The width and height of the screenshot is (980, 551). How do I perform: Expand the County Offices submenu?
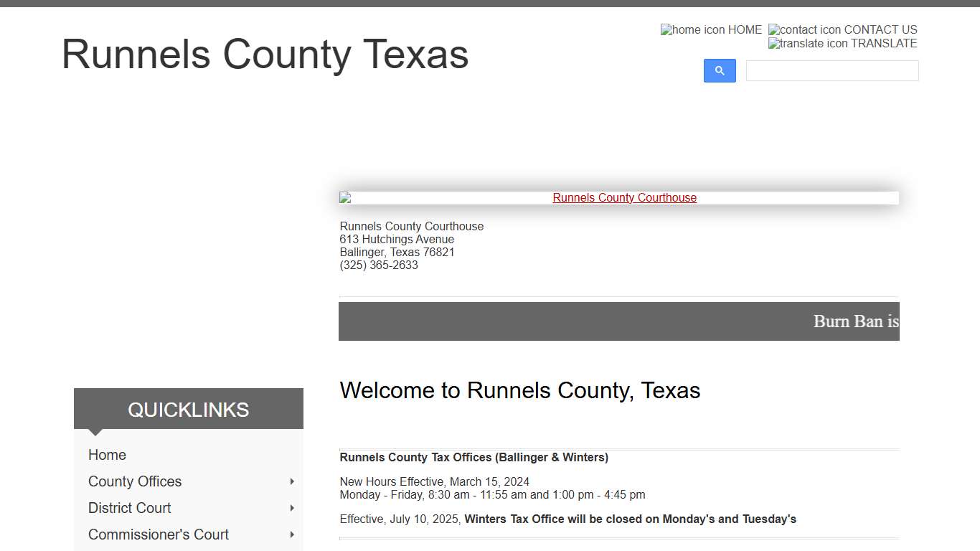[x=291, y=481]
